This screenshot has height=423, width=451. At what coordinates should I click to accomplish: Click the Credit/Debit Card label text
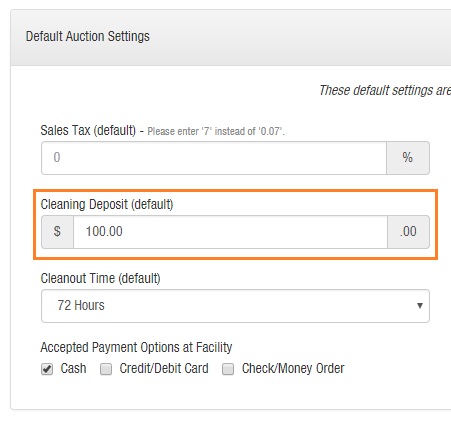(164, 369)
